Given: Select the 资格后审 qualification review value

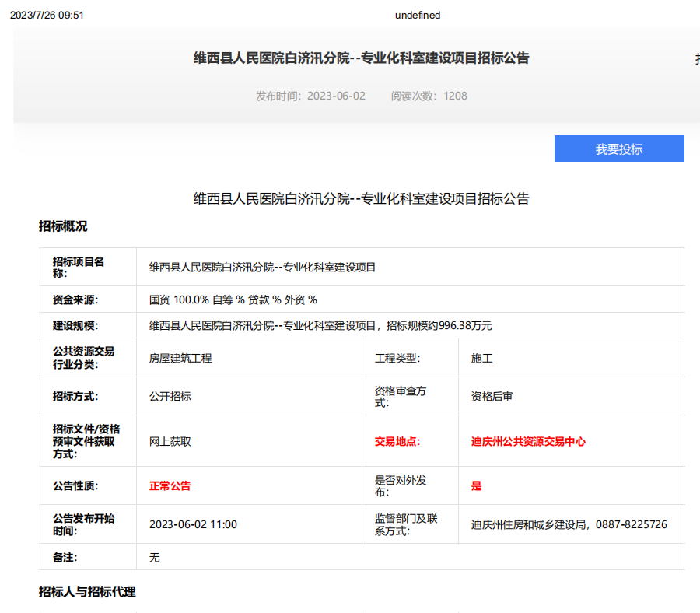Looking at the screenshot, I should pyautogui.click(x=492, y=396).
